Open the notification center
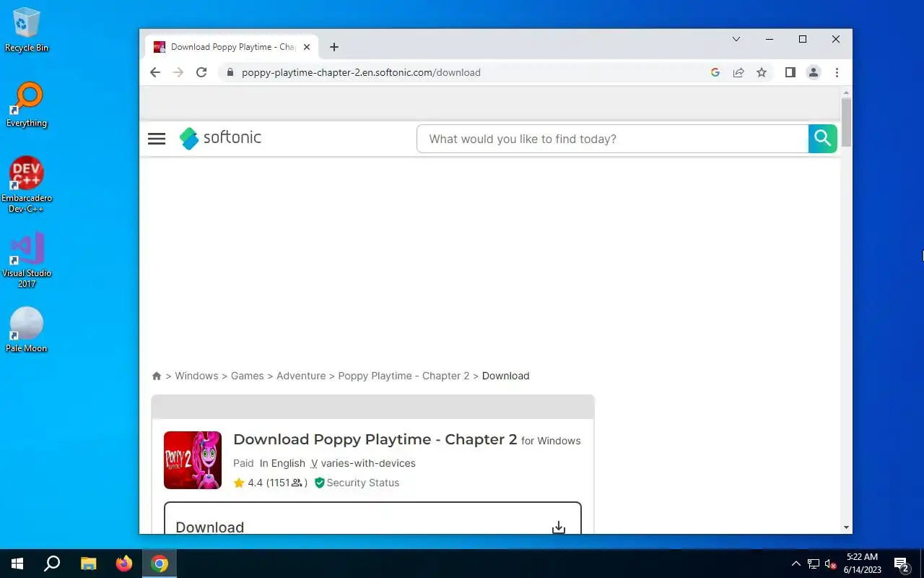 tap(901, 564)
